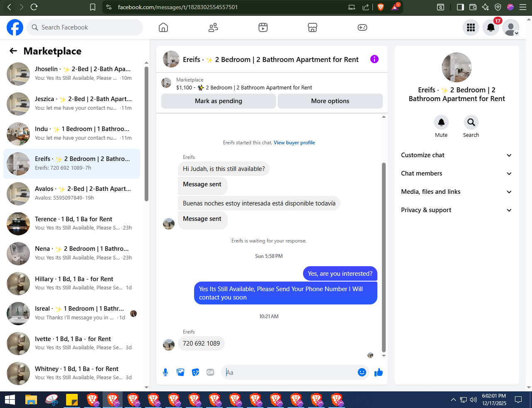
Task: Open Isreal's 1 Bedroom conversation
Action: 71,314
